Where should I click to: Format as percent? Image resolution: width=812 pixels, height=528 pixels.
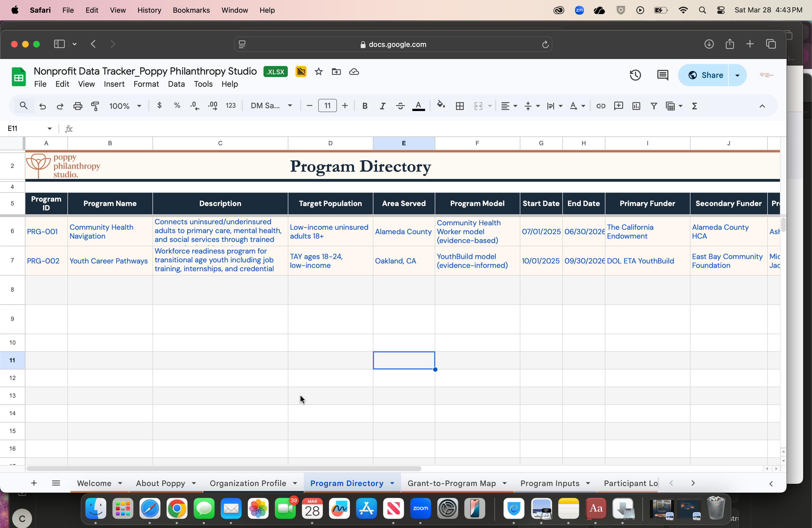click(x=177, y=106)
